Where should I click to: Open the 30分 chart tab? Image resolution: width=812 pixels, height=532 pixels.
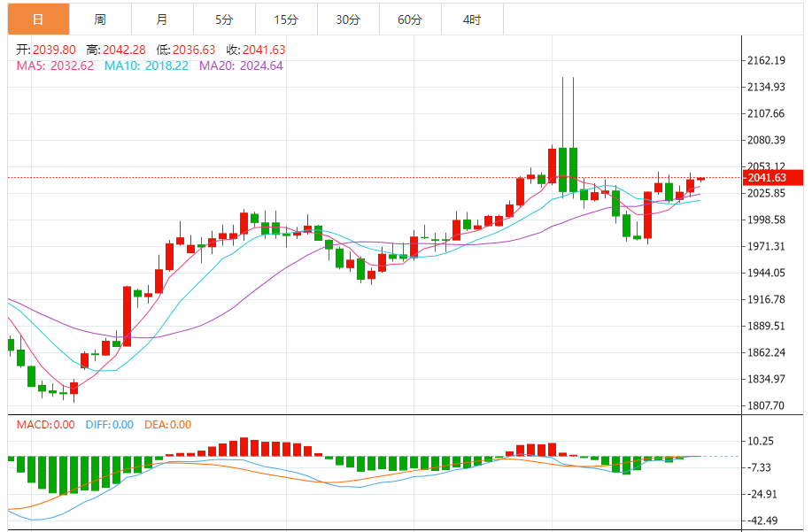[x=349, y=19]
